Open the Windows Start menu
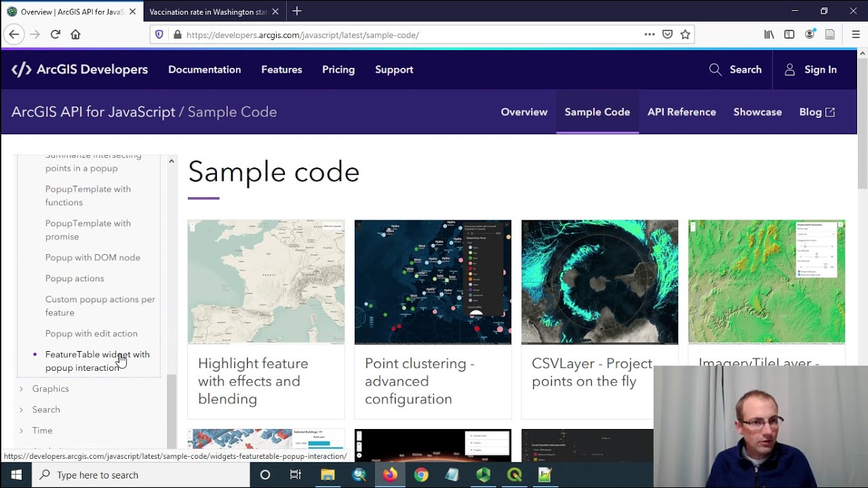 point(16,475)
